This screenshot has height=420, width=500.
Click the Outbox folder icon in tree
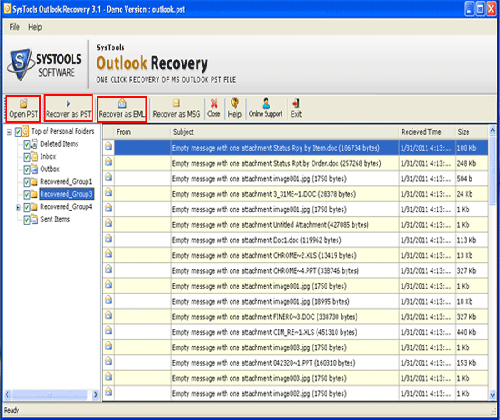(35, 169)
